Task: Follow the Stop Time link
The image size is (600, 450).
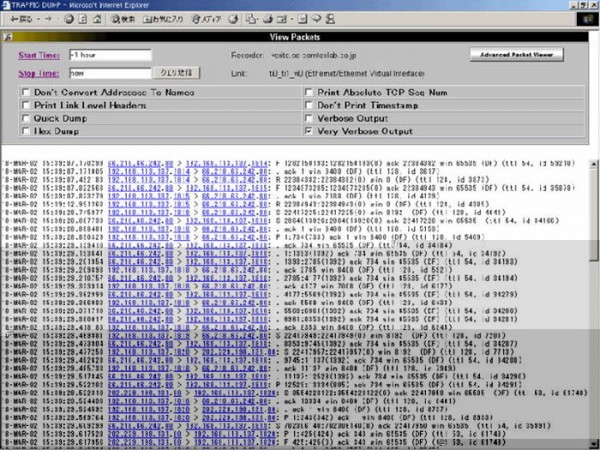Action: [x=39, y=73]
